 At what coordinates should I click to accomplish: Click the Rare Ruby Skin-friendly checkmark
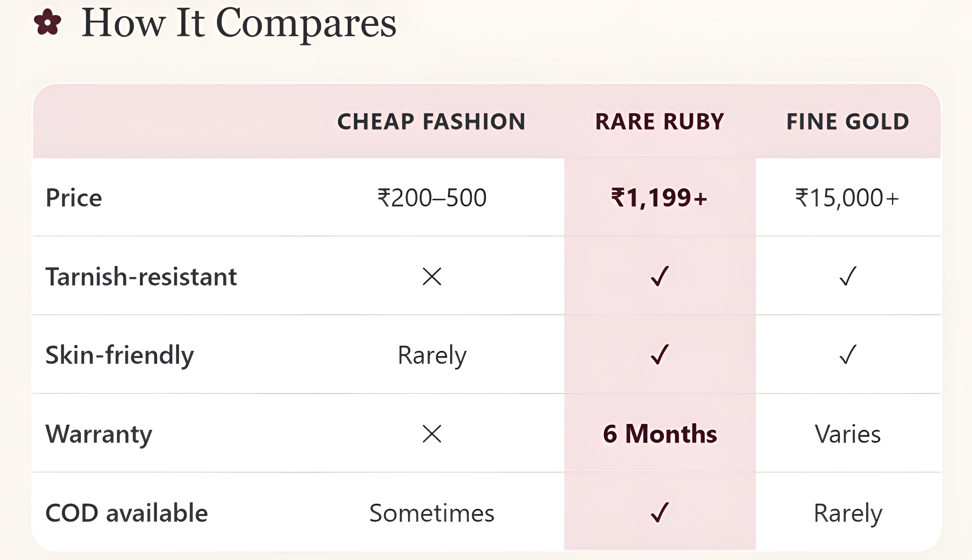pos(660,354)
